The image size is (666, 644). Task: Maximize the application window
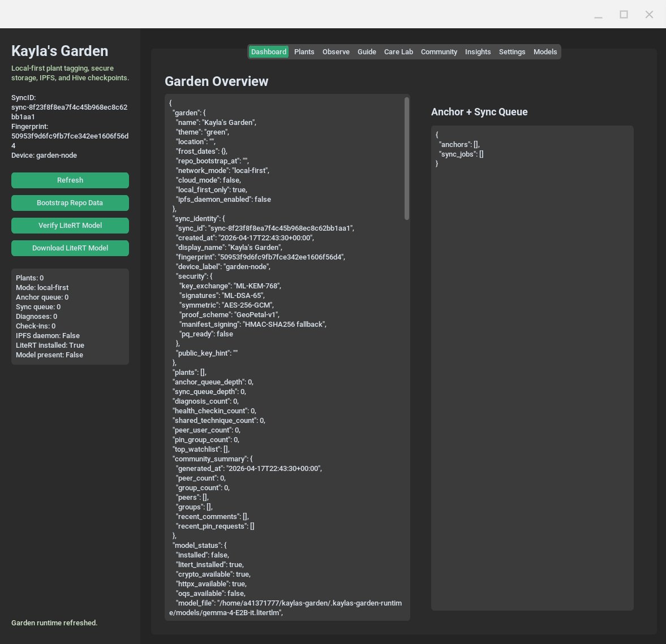(x=624, y=15)
